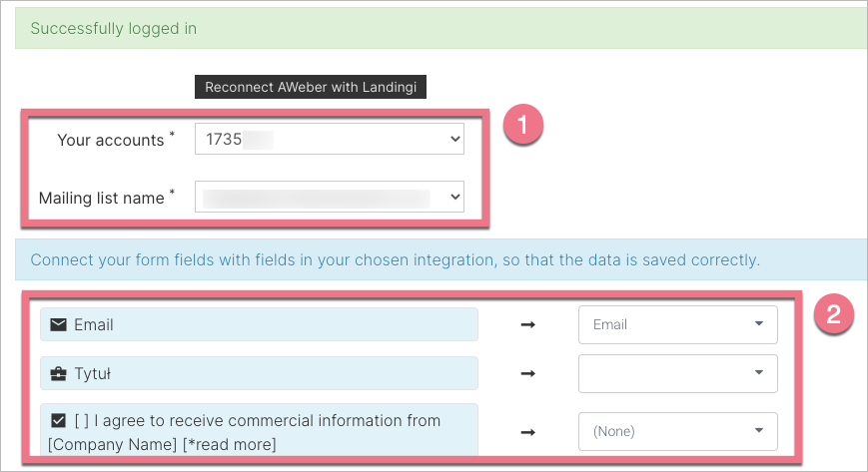This screenshot has height=472, width=868.
Task: Click Reconnect AWeber with Landingi button
Action: point(310,87)
